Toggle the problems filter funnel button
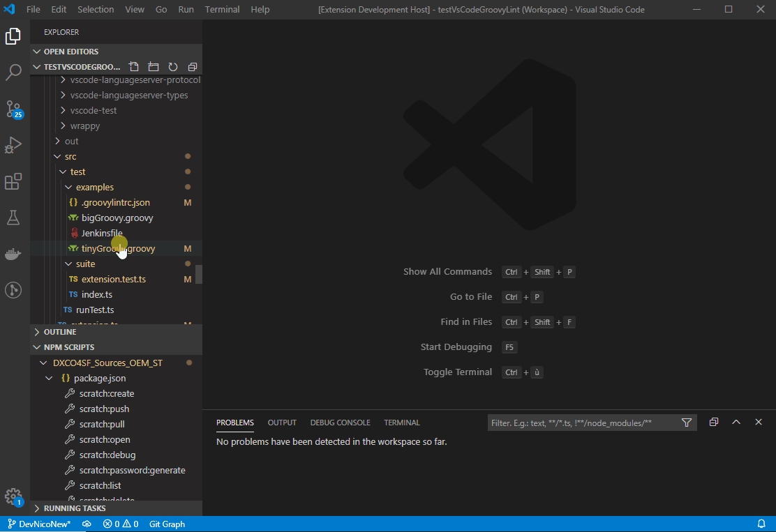The image size is (776, 532). tap(687, 423)
